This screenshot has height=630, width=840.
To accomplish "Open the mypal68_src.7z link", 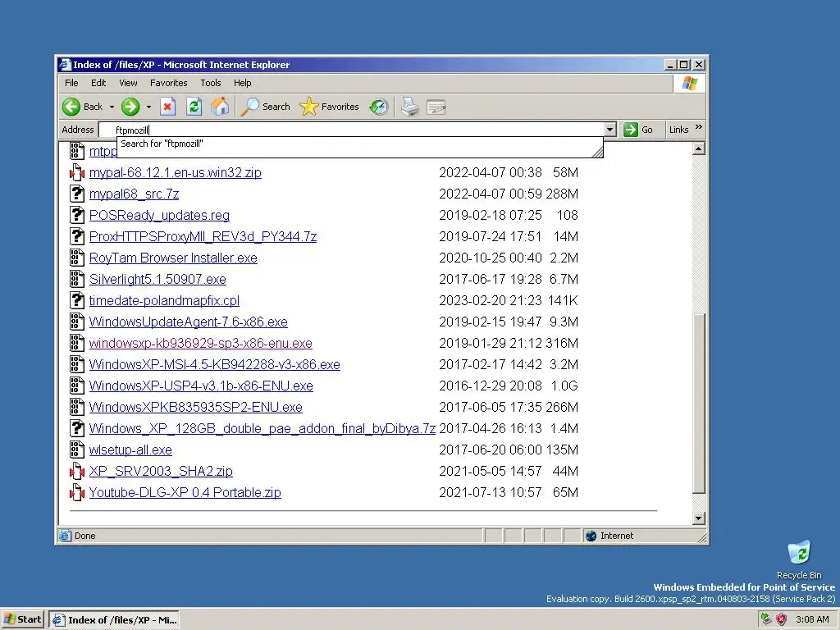I will point(134,194).
